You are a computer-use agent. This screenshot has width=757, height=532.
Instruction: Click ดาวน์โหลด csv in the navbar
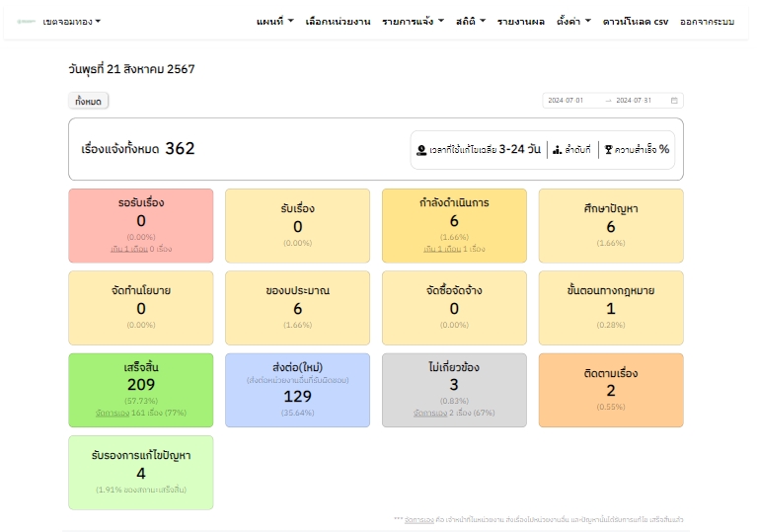[635, 21]
